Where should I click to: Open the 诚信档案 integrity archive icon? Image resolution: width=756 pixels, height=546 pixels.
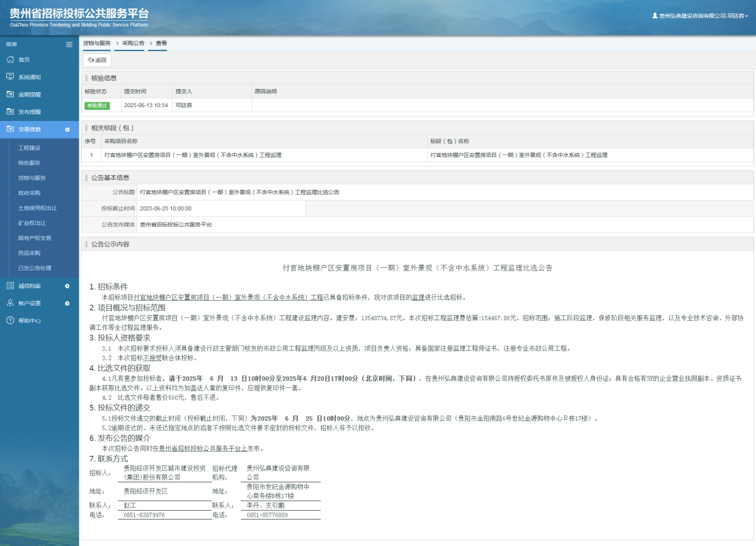(x=10, y=285)
